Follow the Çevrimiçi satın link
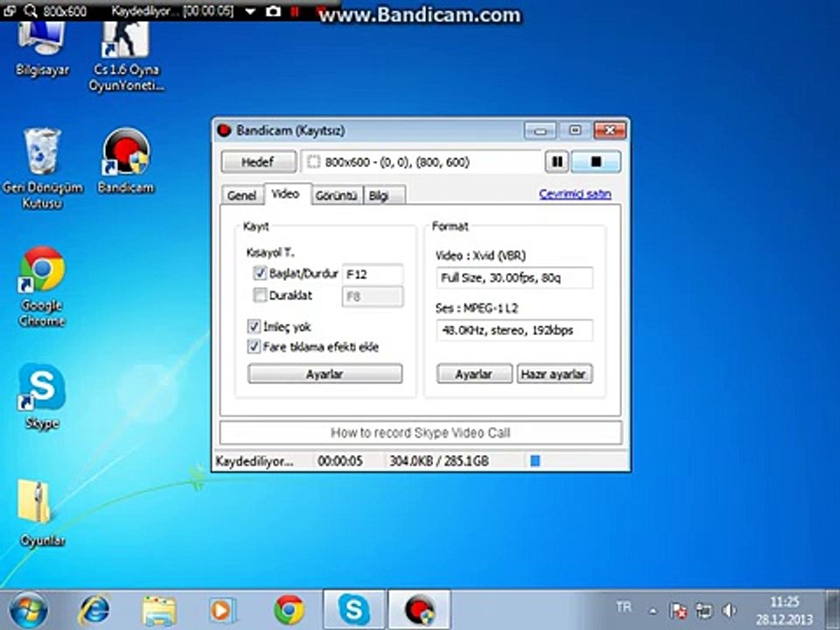This screenshot has width=840, height=630. 575,194
